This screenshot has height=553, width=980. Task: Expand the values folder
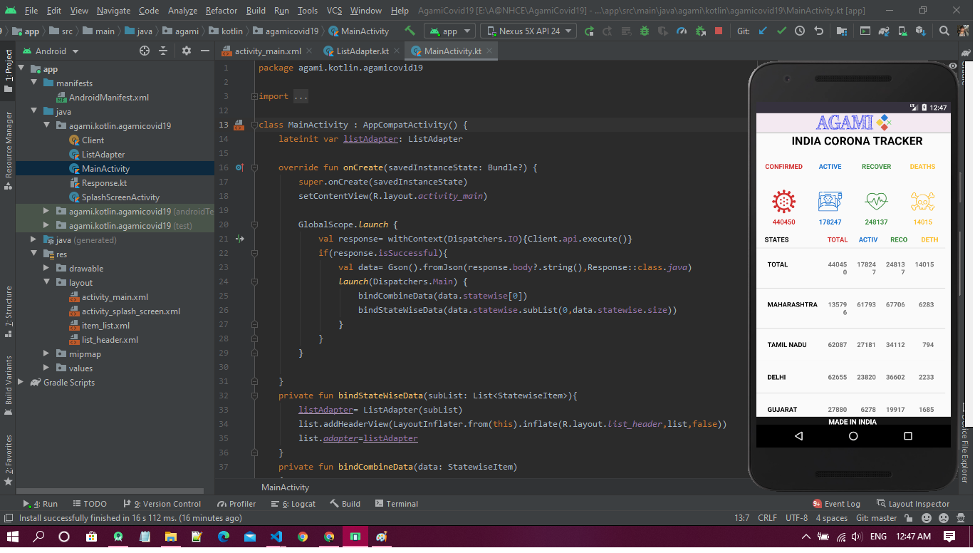47,368
